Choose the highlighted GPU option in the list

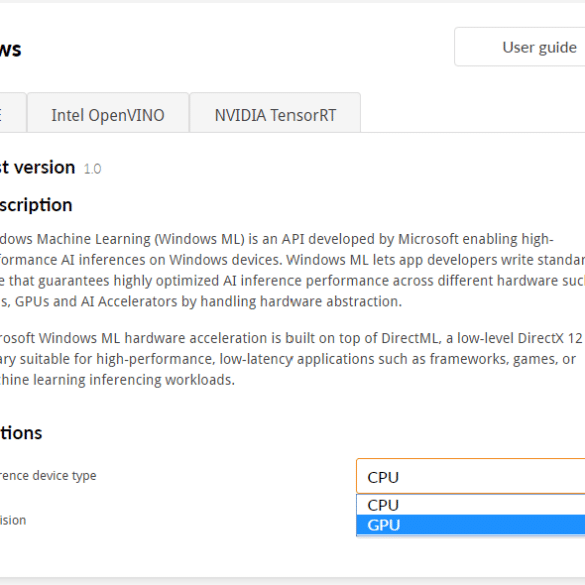coord(471,525)
